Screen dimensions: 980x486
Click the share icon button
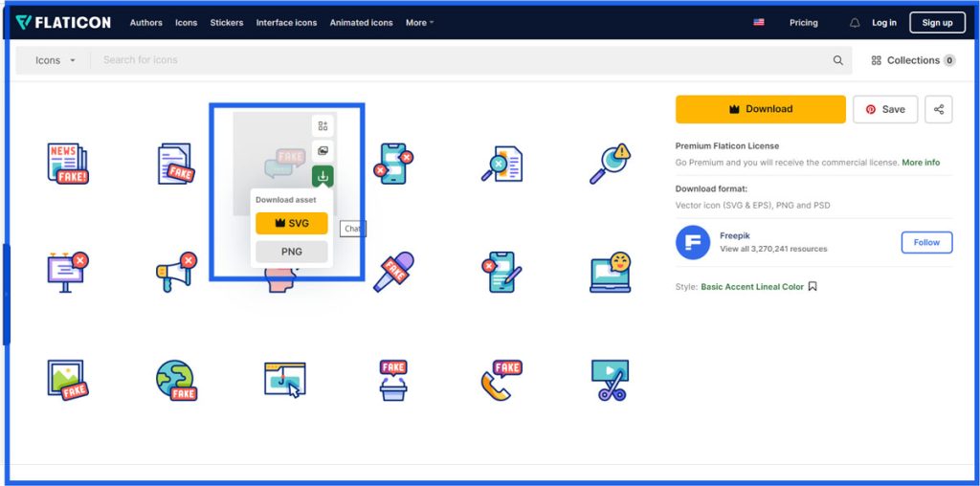click(939, 109)
